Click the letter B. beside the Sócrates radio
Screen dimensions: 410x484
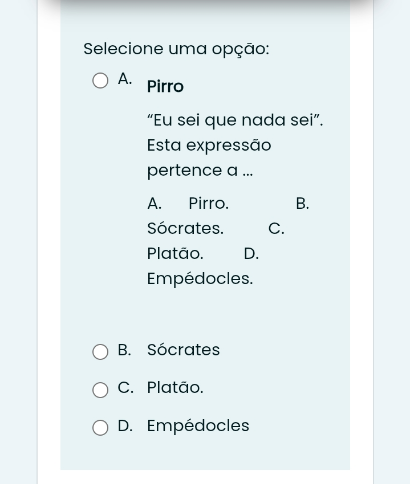(124, 350)
